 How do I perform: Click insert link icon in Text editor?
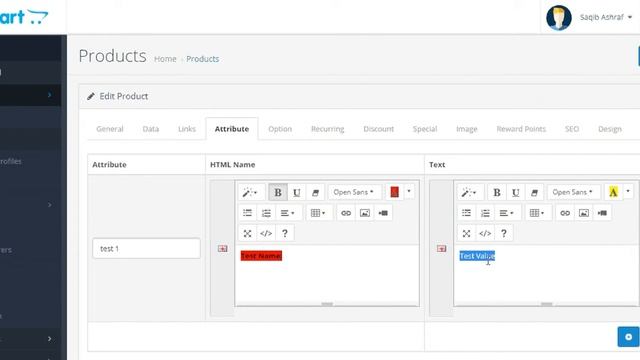pyautogui.click(x=565, y=213)
